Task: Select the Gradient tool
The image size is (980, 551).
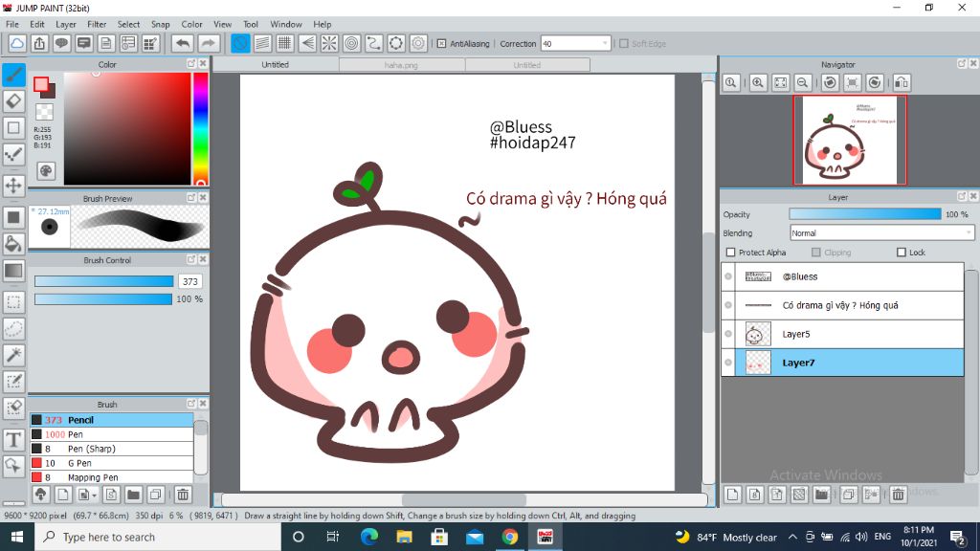Action: pos(13,271)
